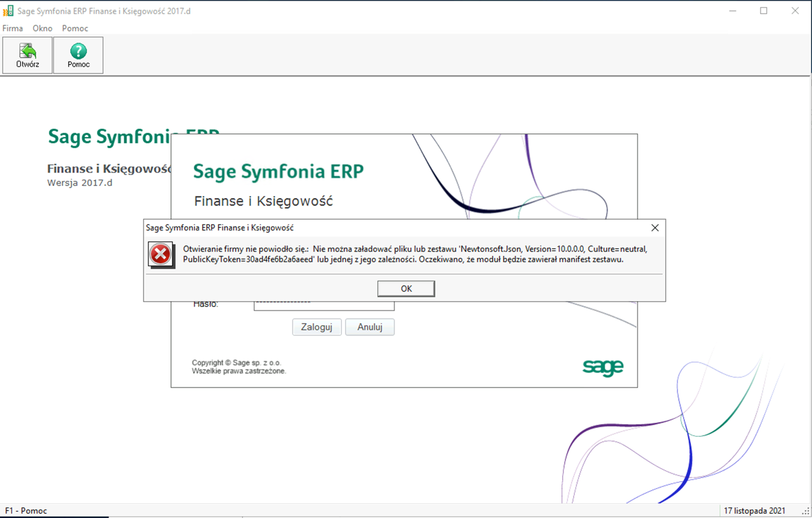Confirm the error dialog with OK

point(406,289)
